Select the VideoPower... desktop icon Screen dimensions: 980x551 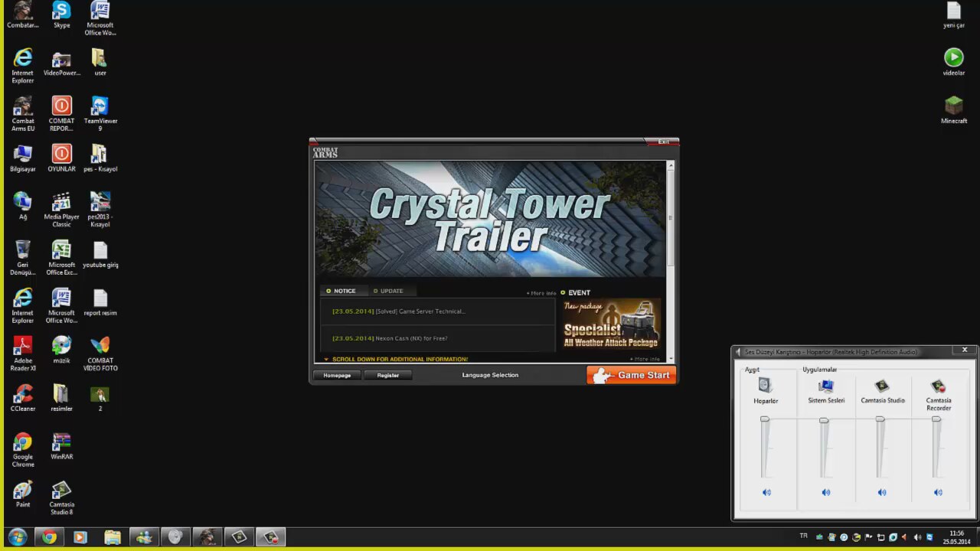pyautogui.click(x=61, y=64)
